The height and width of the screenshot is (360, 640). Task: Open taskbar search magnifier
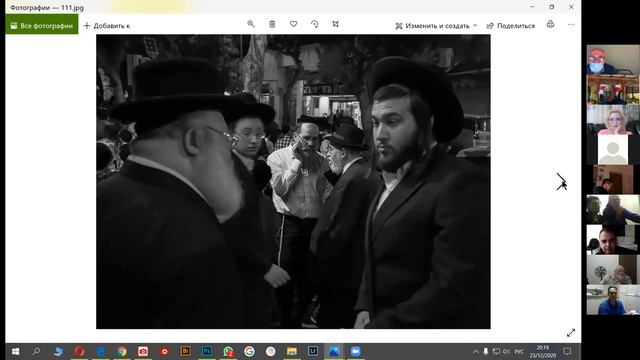click(36, 351)
